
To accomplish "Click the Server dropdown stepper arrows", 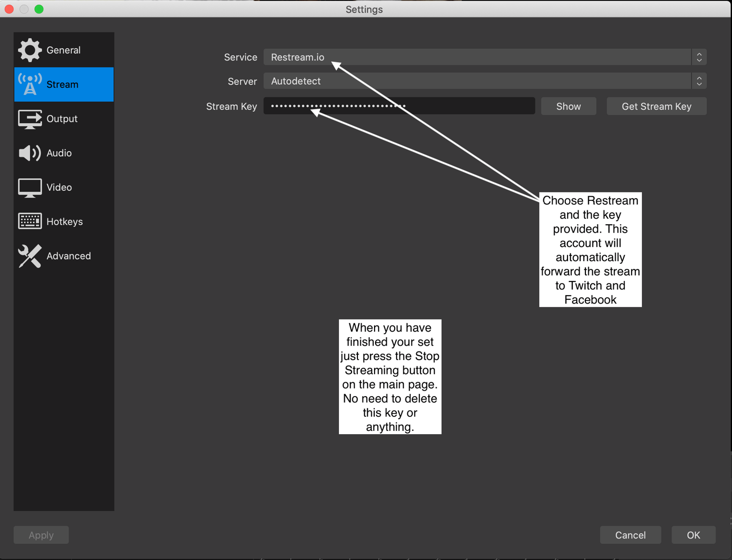I will [699, 81].
